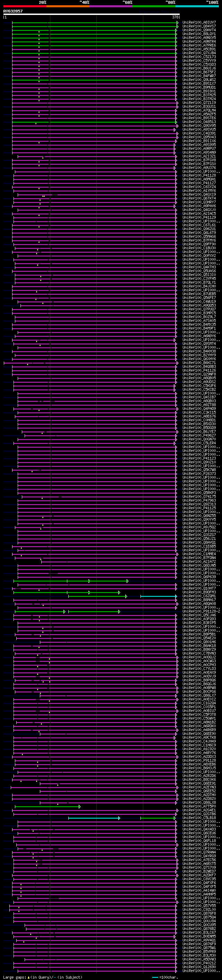Select hit label UniRef100_Q7RAN4
Image resolution: width=222 pixels, height=980 pixels.
[199, 852]
